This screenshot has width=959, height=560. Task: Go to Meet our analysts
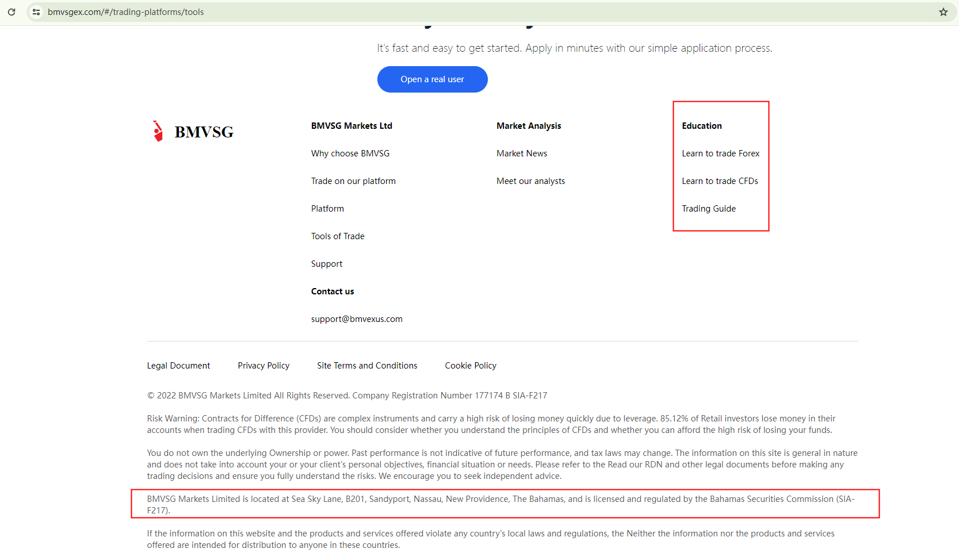530,181
